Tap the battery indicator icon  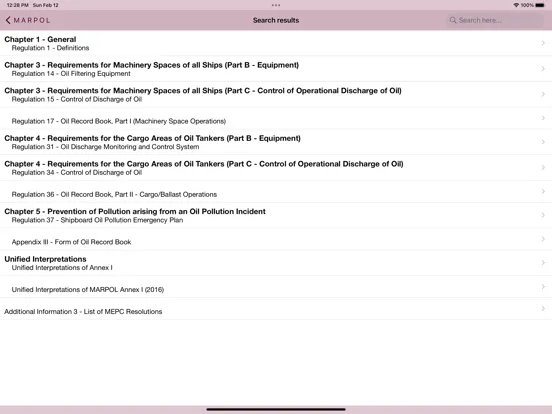(x=540, y=5)
